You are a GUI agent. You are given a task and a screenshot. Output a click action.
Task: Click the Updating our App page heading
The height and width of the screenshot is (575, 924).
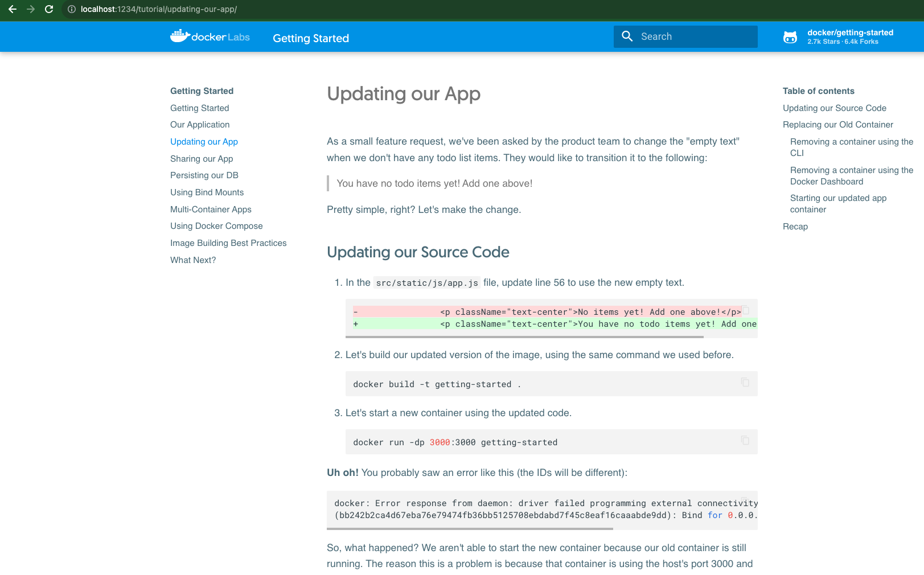(x=404, y=94)
